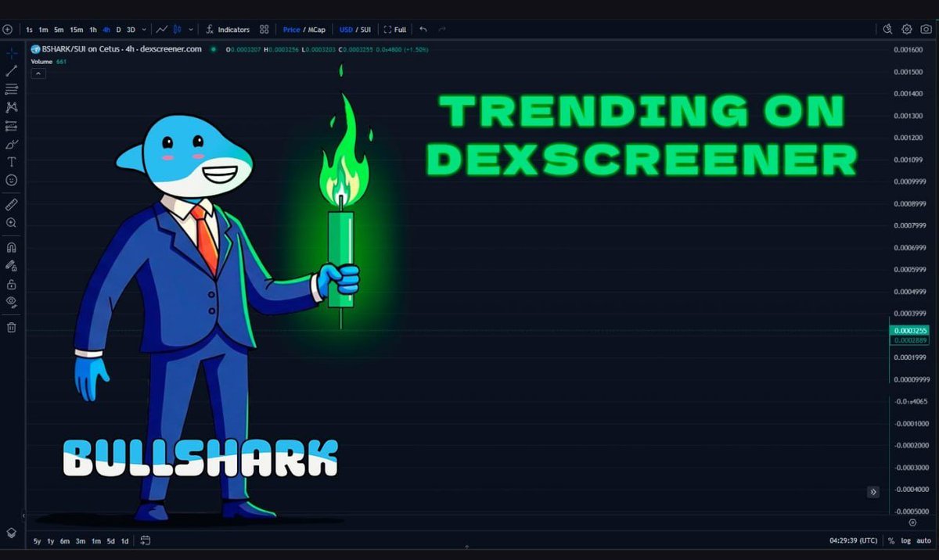Open the emoji icons tool

point(12,180)
